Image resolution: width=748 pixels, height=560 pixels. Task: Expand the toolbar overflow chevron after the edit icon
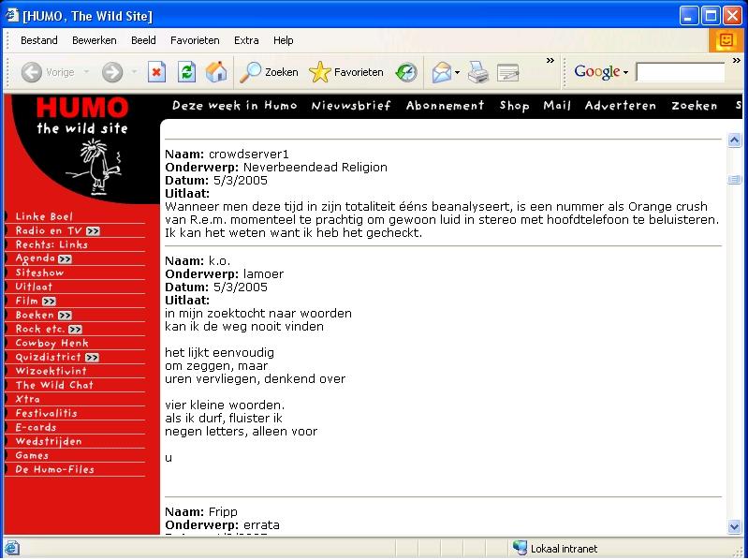[x=550, y=61]
